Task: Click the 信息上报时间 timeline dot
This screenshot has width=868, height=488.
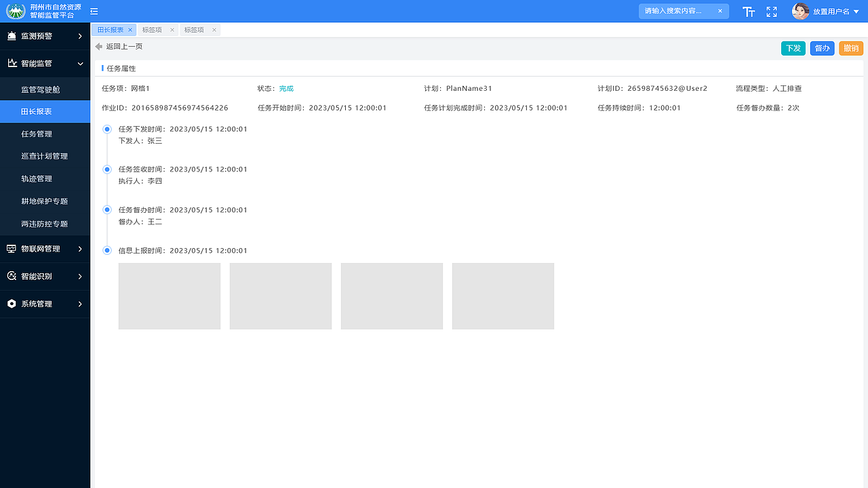Action: point(107,250)
